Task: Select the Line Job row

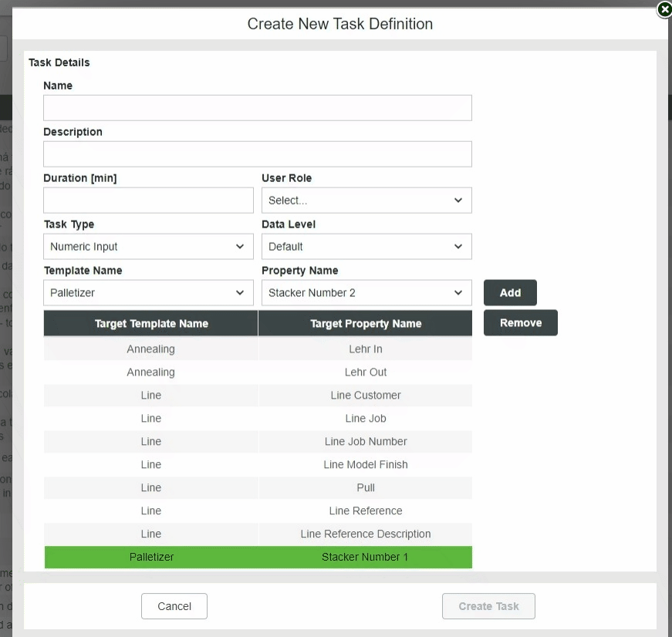Action: [x=258, y=419]
